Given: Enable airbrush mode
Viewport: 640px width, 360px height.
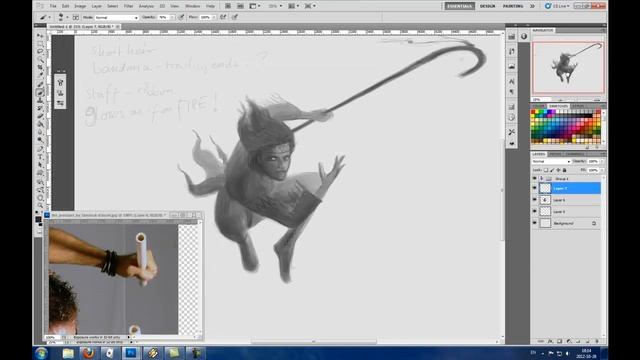Looking at the screenshot, I should [223, 17].
